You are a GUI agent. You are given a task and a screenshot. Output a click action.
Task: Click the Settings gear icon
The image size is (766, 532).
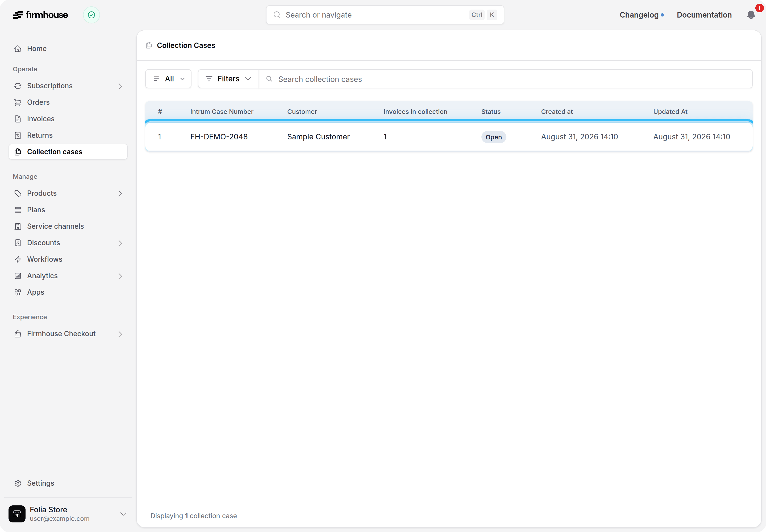pyautogui.click(x=18, y=483)
